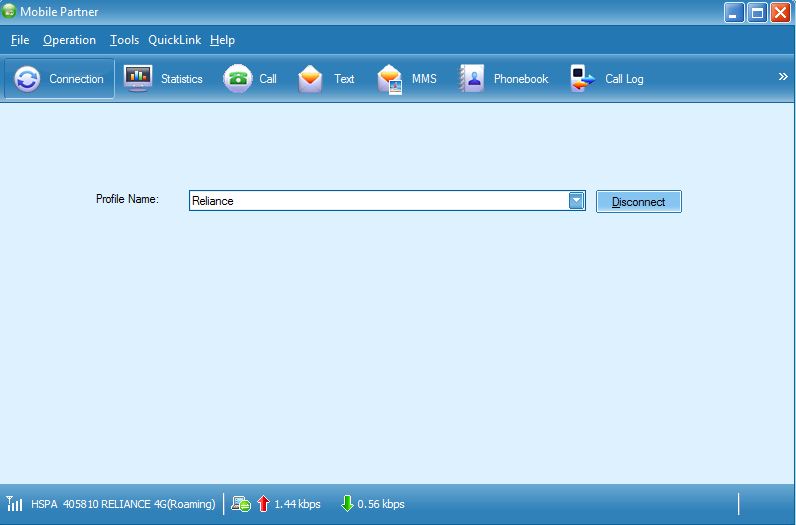
Task: Click the 0.56 kbps download rate text
Action: point(381,504)
